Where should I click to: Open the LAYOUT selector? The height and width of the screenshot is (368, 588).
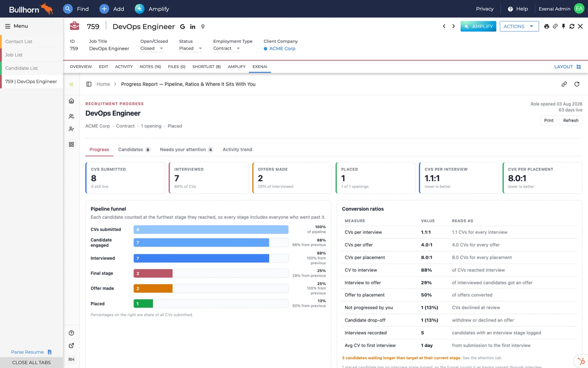pyautogui.click(x=568, y=67)
